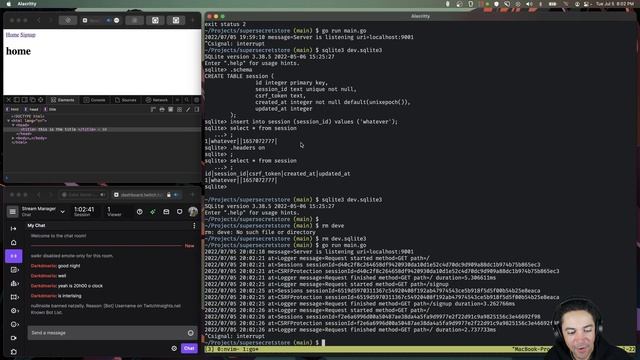Click the green sparkle icon in Twitch header
Viewport: 640px width, 360px height.
pyautogui.click(x=153, y=211)
